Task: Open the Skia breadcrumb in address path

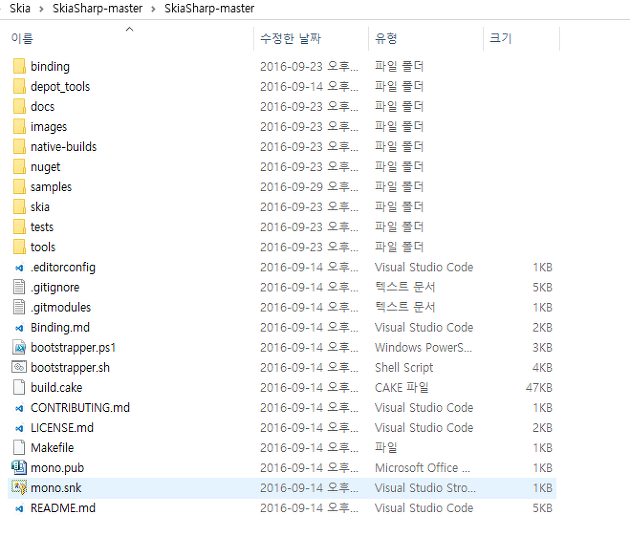Action: [x=20, y=8]
